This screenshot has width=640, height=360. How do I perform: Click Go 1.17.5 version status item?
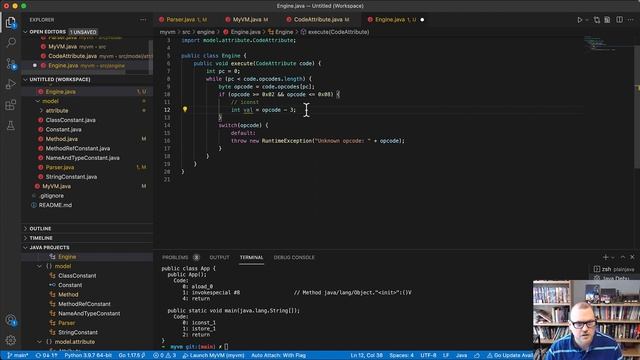[132, 356]
